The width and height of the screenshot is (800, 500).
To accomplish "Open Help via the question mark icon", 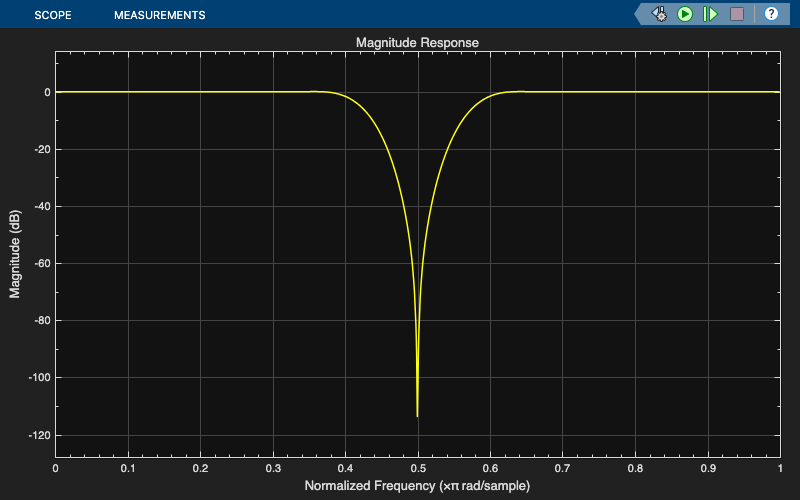I will (x=771, y=14).
